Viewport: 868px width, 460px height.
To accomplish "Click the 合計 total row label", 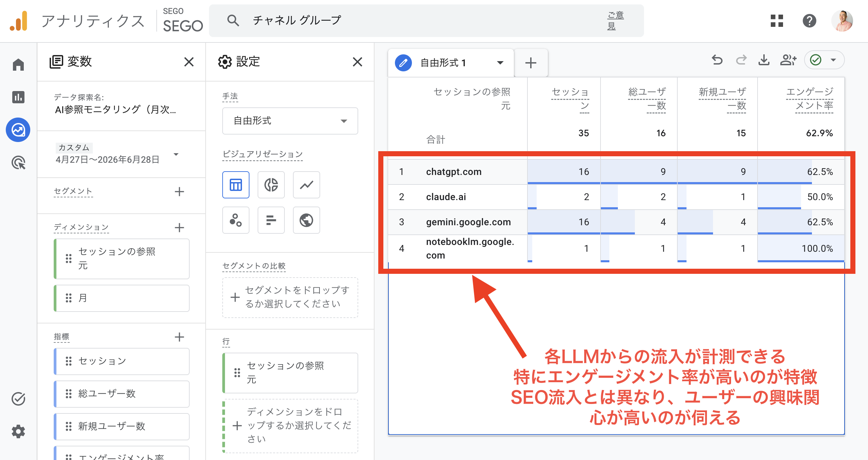I will 436,139.
